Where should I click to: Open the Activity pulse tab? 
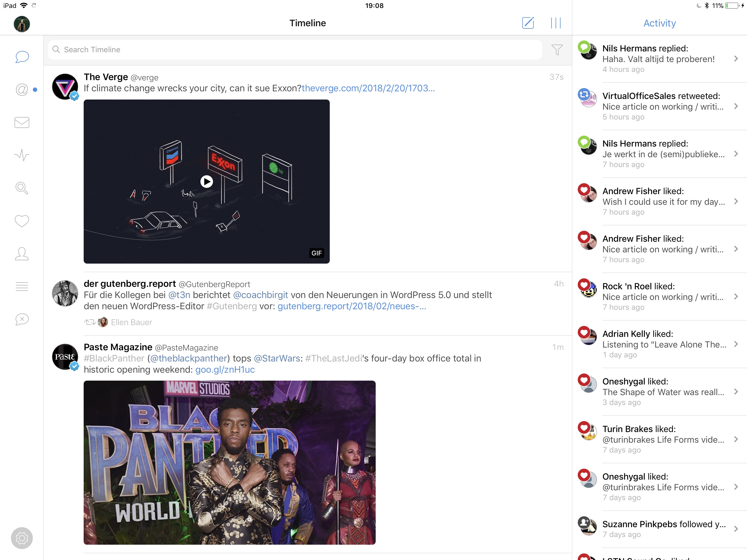(x=22, y=155)
